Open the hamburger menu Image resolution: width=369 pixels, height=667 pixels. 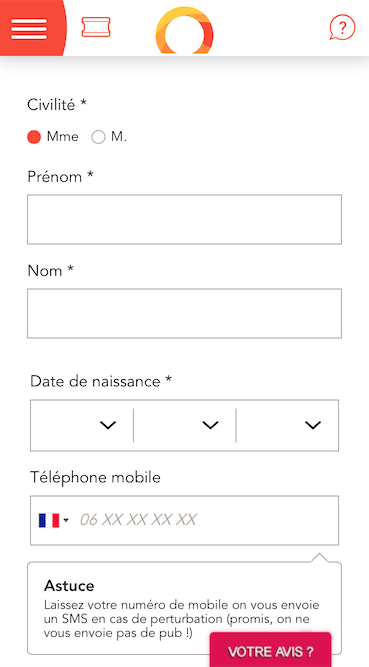(29, 28)
